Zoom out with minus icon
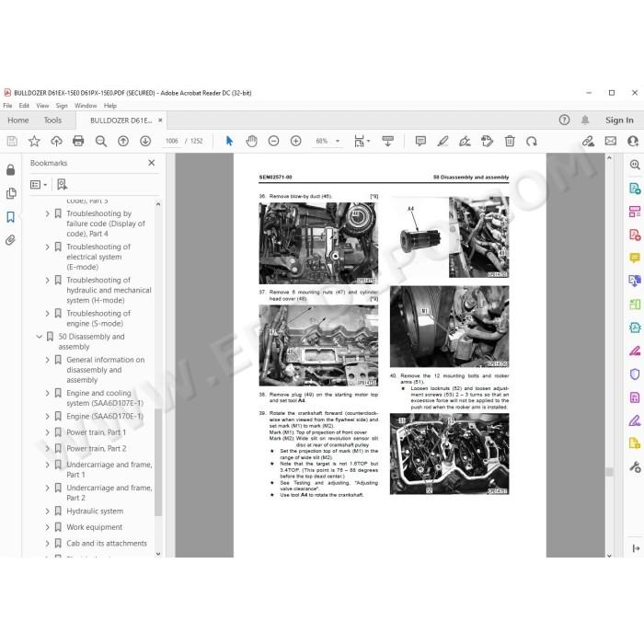This screenshot has height=644, width=644. (273, 142)
